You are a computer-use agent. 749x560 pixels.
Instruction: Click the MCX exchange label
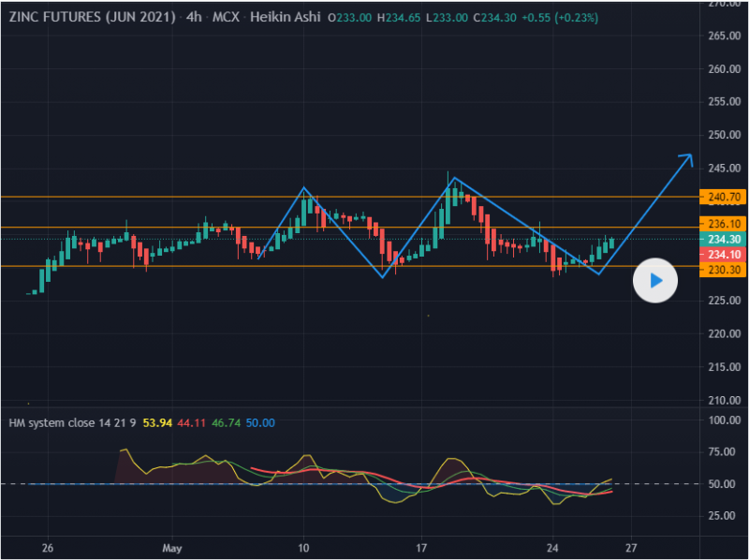pyautogui.click(x=228, y=19)
